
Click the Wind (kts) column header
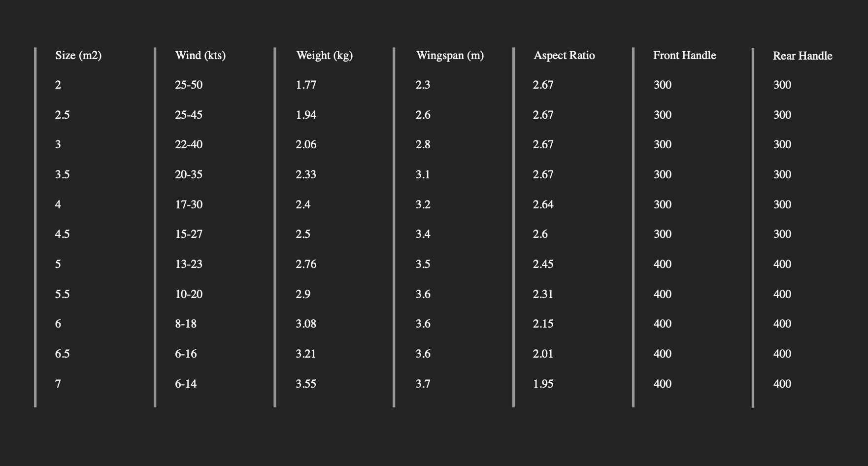(200, 55)
